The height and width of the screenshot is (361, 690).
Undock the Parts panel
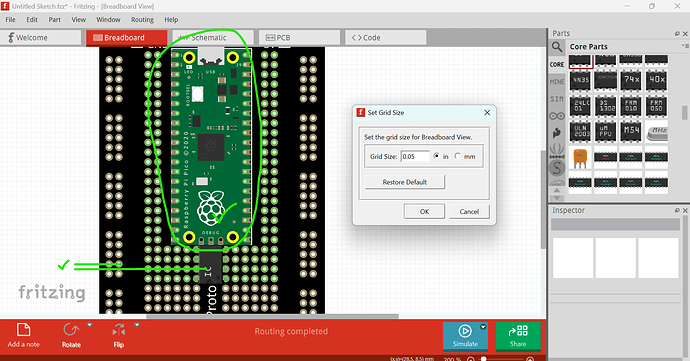point(677,33)
